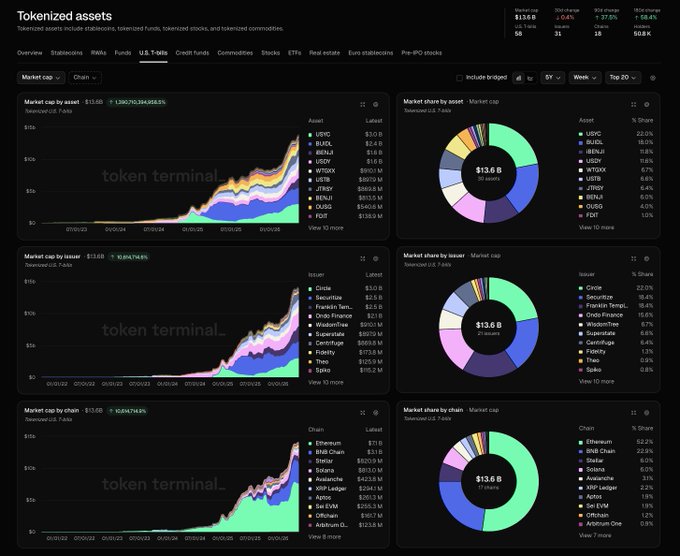Expand View 10 more under Market cap by asset

pyautogui.click(x=326, y=228)
